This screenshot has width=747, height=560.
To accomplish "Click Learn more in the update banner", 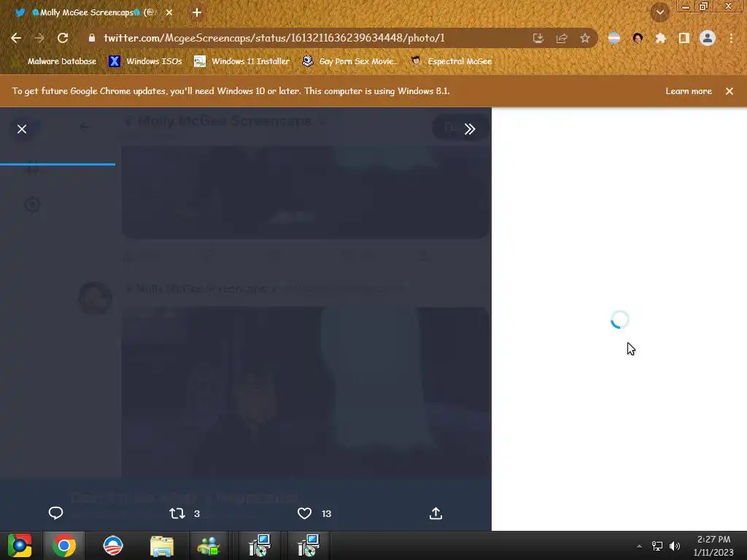I will (x=689, y=91).
